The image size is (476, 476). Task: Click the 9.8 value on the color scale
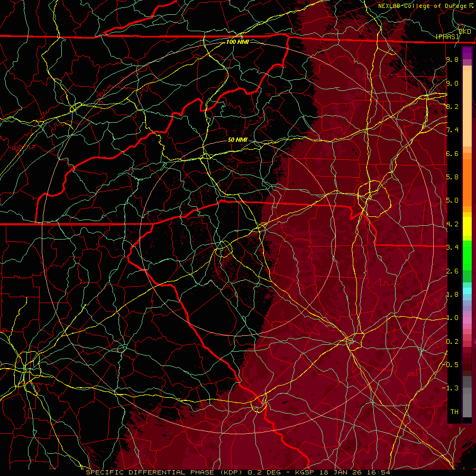pos(452,60)
